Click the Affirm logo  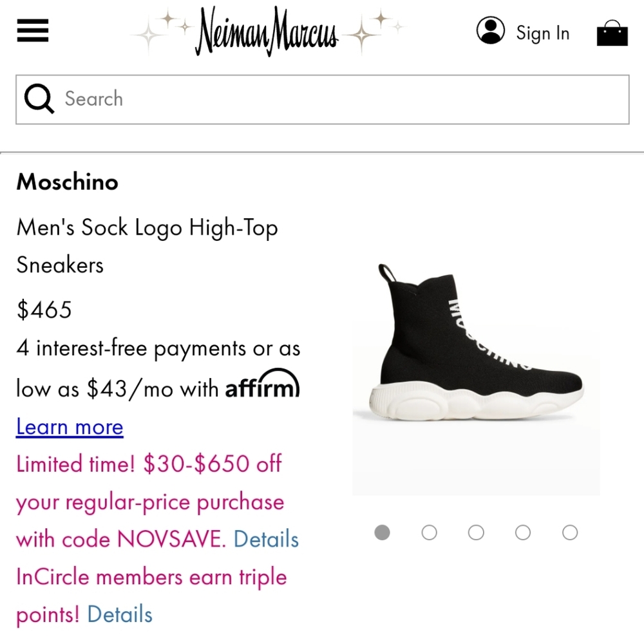pos(261,386)
